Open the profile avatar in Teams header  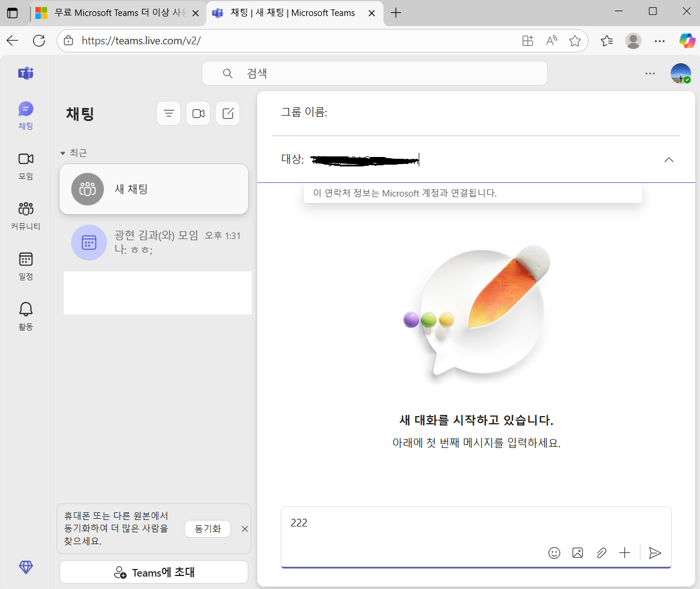point(681,73)
